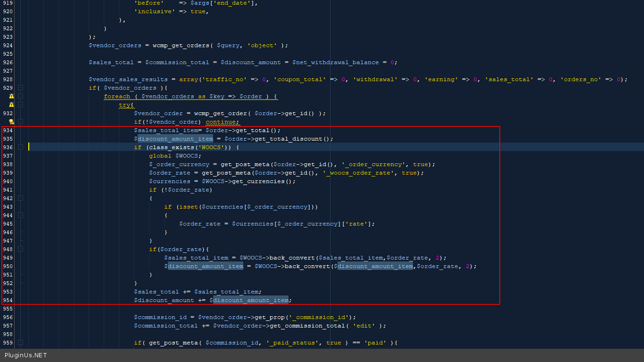Image resolution: width=644 pixels, height=362 pixels.
Task: Click the PluginUs.NET label in bottom bar
Action: [26, 355]
